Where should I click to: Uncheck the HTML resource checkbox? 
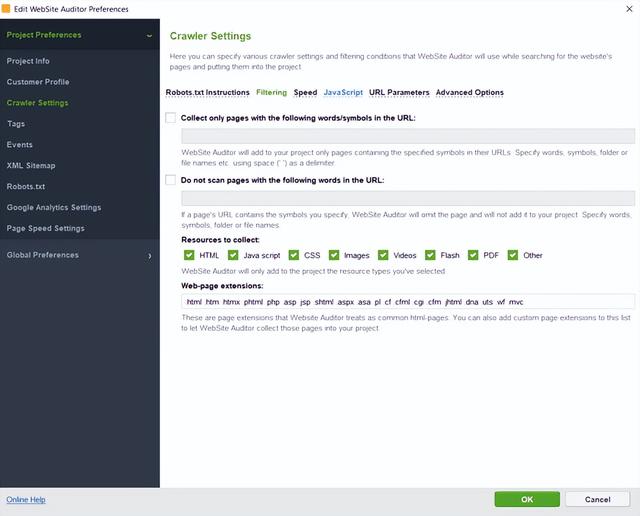tap(189, 255)
